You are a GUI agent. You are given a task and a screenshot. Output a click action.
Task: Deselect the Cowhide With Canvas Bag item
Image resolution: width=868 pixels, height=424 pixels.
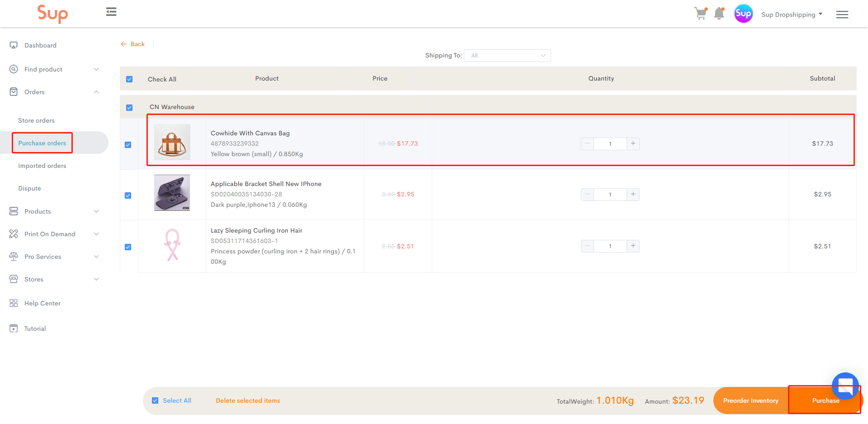(128, 144)
